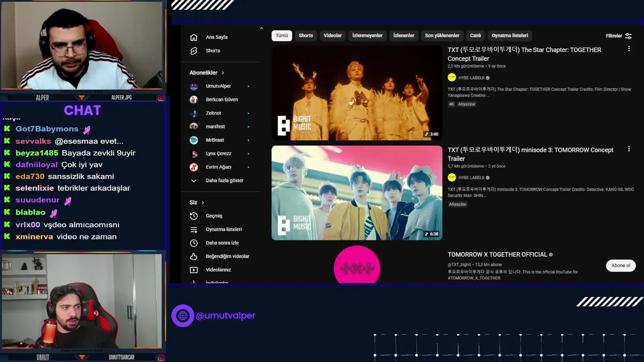Click chat username beyza1485
Screen dimensions: 644x362
pos(37,153)
